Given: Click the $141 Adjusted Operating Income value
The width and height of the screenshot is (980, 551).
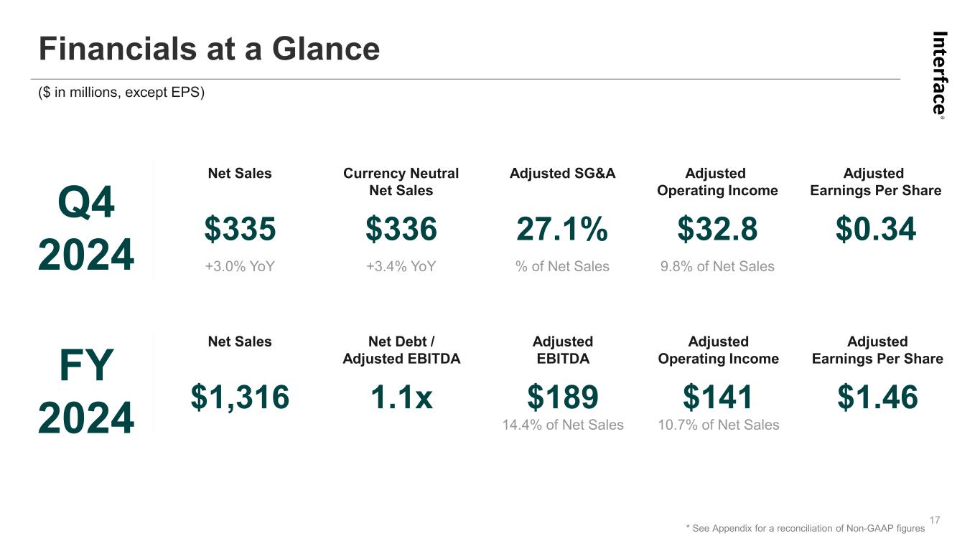Looking at the screenshot, I should tap(717, 397).
